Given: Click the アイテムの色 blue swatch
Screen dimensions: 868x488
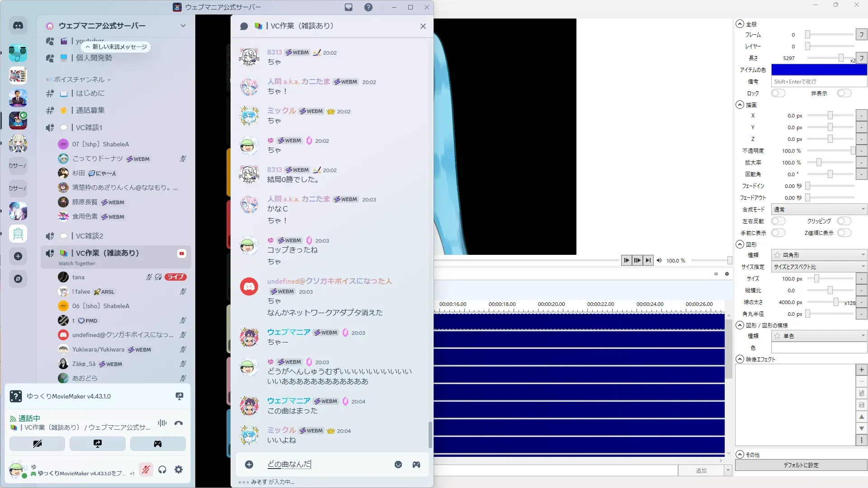Looking at the screenshot, I should pos(819,70).
